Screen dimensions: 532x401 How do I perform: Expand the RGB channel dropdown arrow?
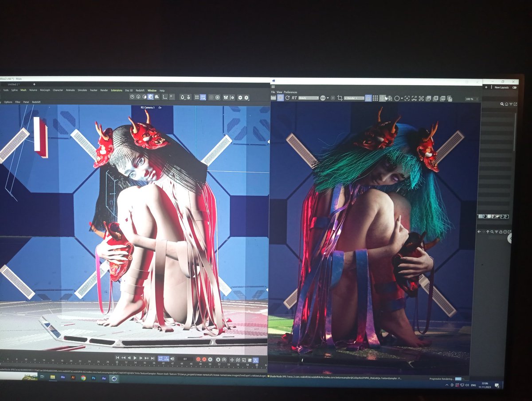328,98
